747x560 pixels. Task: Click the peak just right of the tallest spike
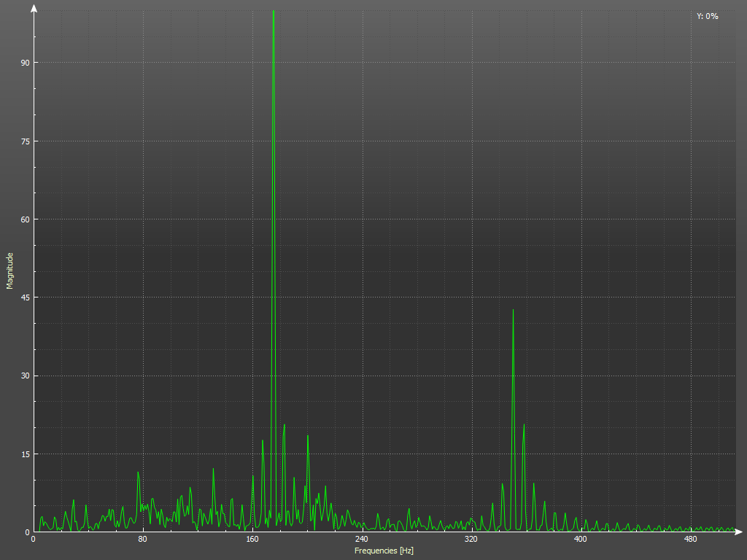(x=284, y=424)
